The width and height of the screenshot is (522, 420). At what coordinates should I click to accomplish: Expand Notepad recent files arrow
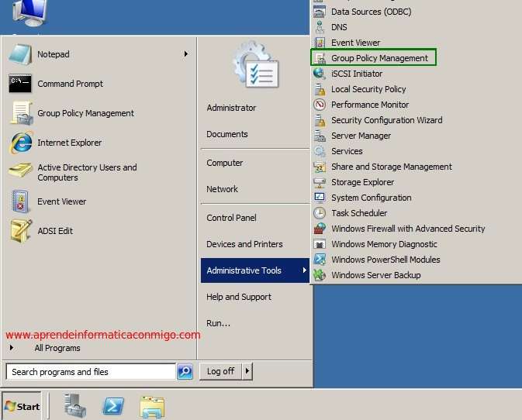[186, 54]
